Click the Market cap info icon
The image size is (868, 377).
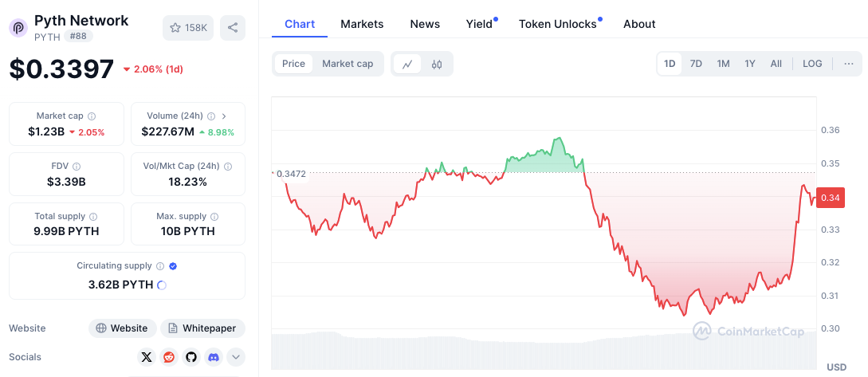pyautogui.click(x=92, y=116)
